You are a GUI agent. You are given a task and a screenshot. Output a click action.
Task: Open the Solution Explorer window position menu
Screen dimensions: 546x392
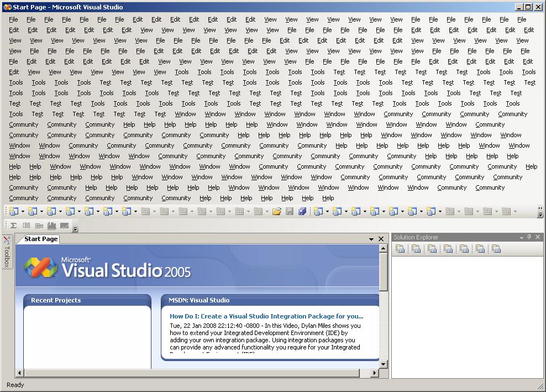522,237
